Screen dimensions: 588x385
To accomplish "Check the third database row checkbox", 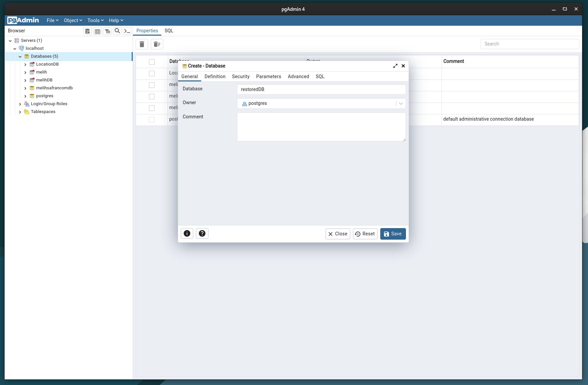I will tap(152, 97).
